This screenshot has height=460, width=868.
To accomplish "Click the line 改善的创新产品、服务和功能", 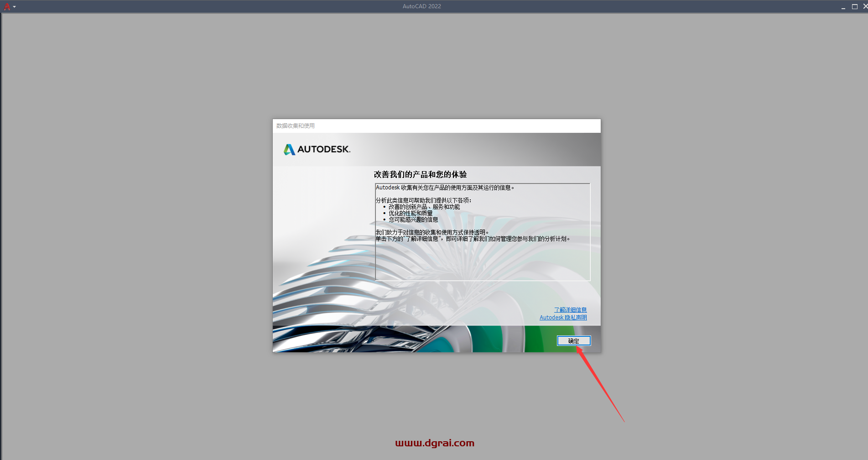I will [x=424, y=207].
